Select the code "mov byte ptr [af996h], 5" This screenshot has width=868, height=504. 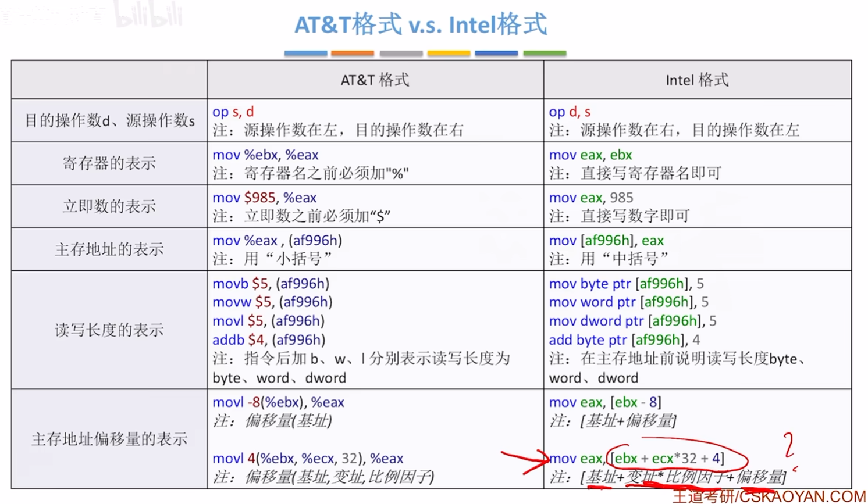click(x=627, y=284)
